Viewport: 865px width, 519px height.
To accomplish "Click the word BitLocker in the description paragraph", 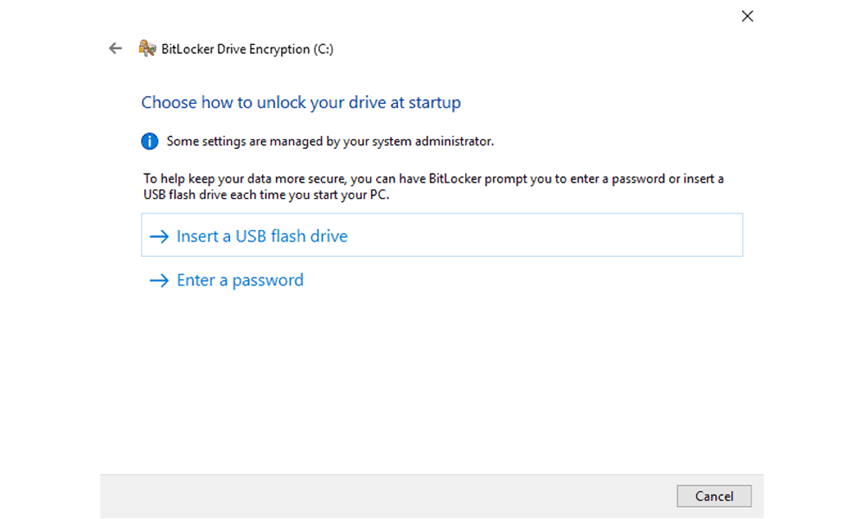I will tap(455, 179).
